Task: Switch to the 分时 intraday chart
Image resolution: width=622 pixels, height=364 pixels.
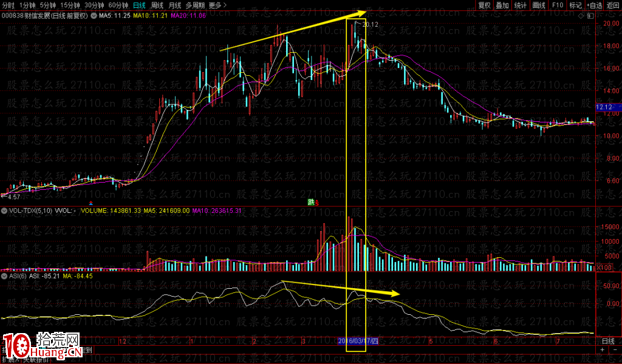Action: click(x=8, y=5)
